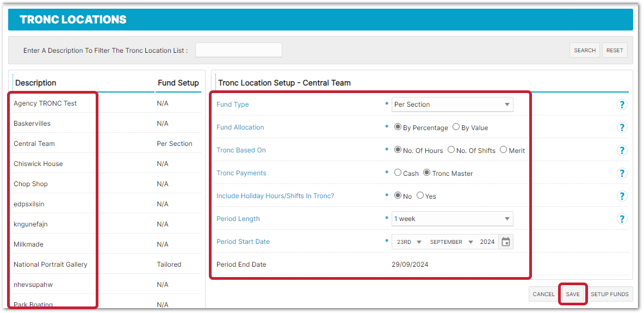Screen dimensions: 644x313
Task: Click help icon for Period Length
Action: (622, 219)
